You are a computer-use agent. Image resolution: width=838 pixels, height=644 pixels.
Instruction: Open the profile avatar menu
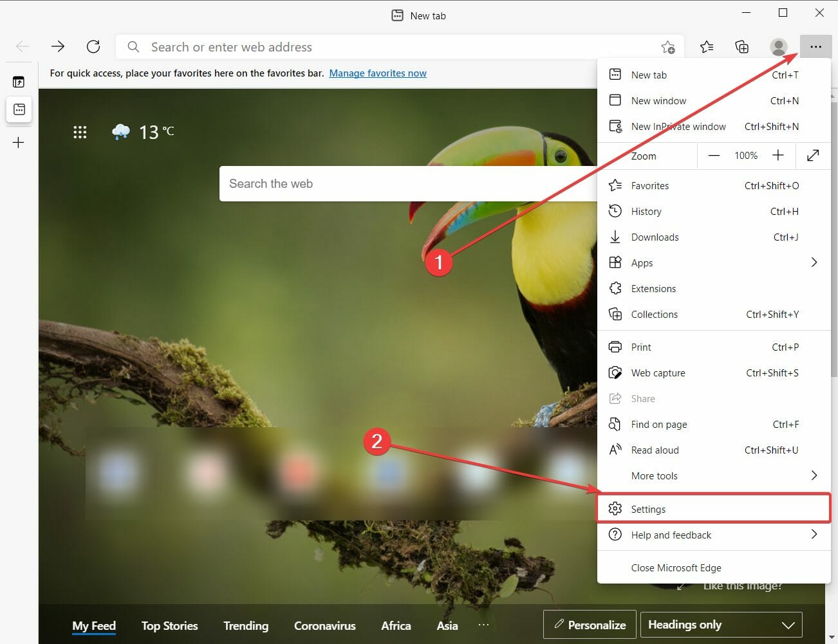[778, 46]
